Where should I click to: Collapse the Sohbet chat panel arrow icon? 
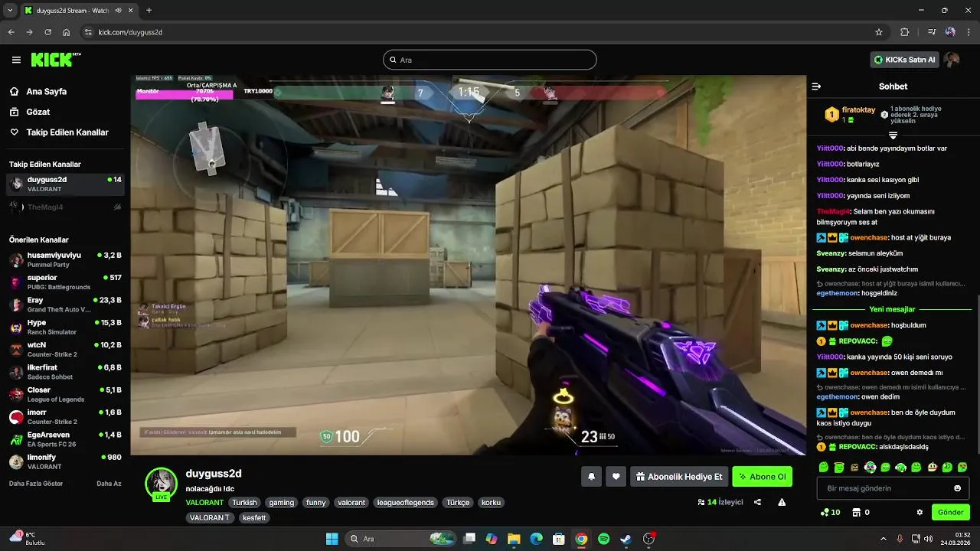click(816, 86)
